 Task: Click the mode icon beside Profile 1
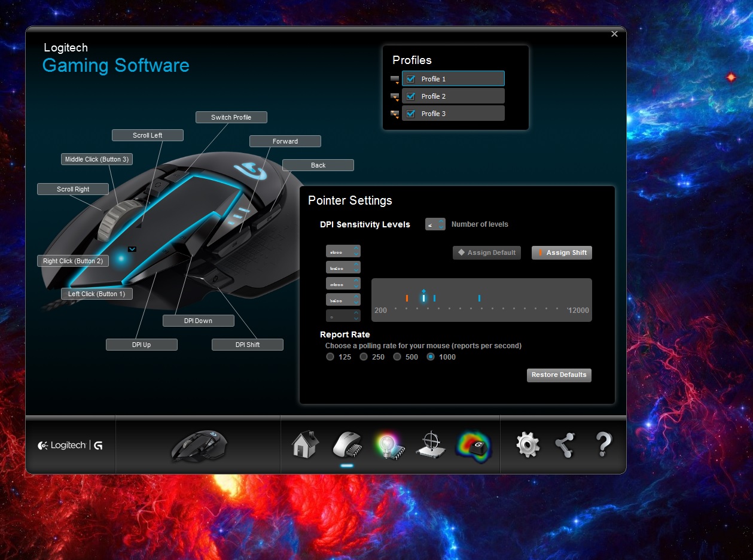coord(395,79)
